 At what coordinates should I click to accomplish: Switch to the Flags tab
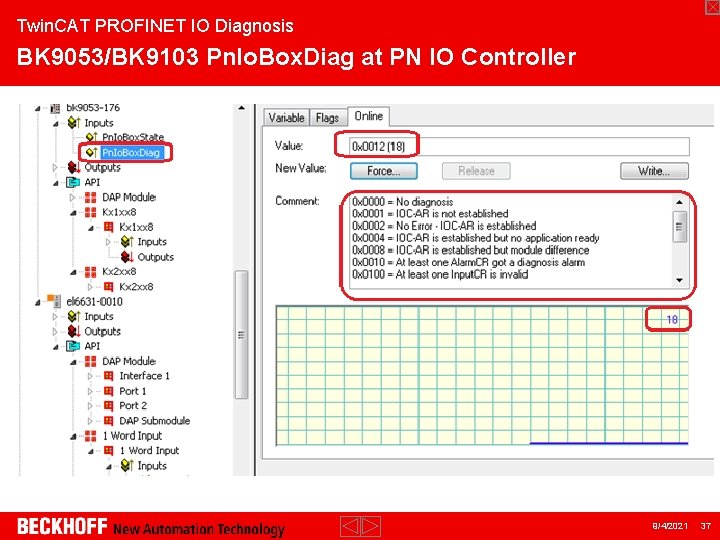click(x=327, y=118)
